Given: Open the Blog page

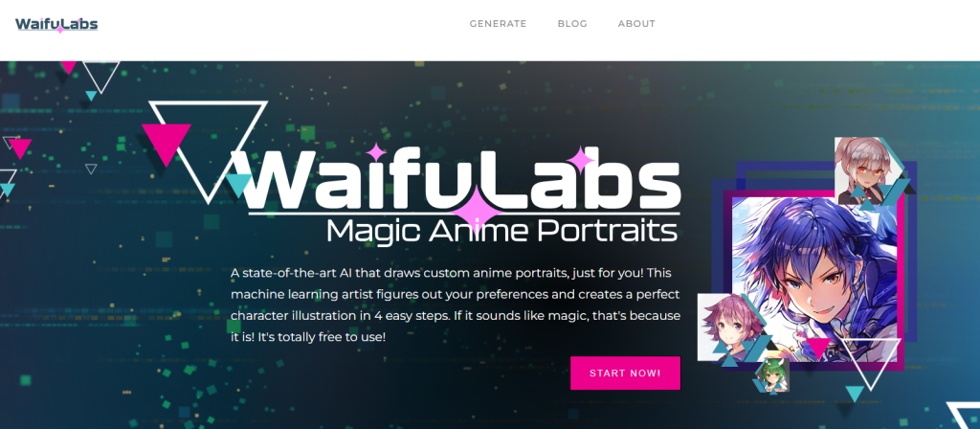Looking at the screenshot, I should (x=572, y=24).
